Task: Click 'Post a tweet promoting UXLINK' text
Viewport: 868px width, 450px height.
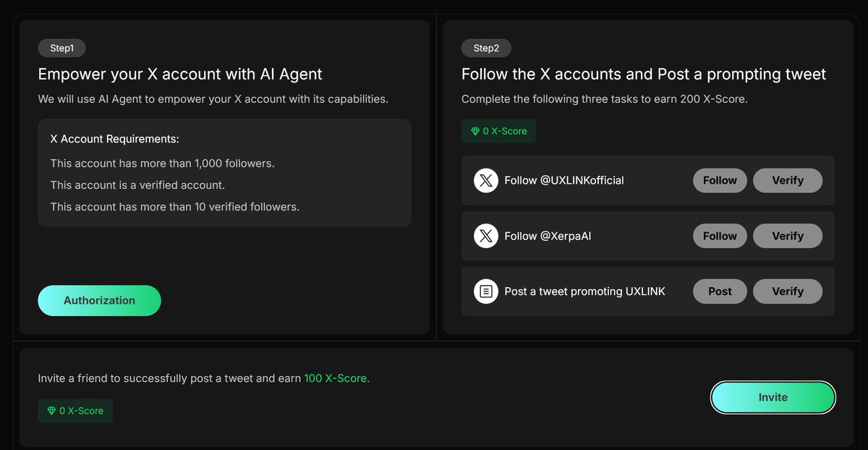Action: pyautogui.click(x=584, y=292)
